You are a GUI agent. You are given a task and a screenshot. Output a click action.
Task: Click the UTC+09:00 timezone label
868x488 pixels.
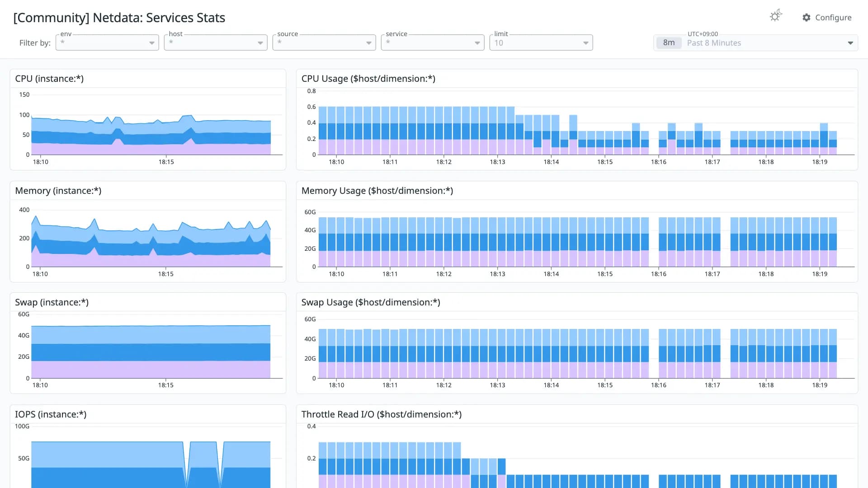(703, 34)
